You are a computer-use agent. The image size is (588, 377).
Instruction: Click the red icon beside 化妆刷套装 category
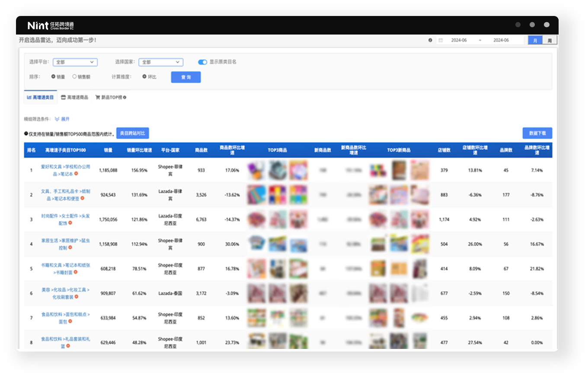[76, 297]
